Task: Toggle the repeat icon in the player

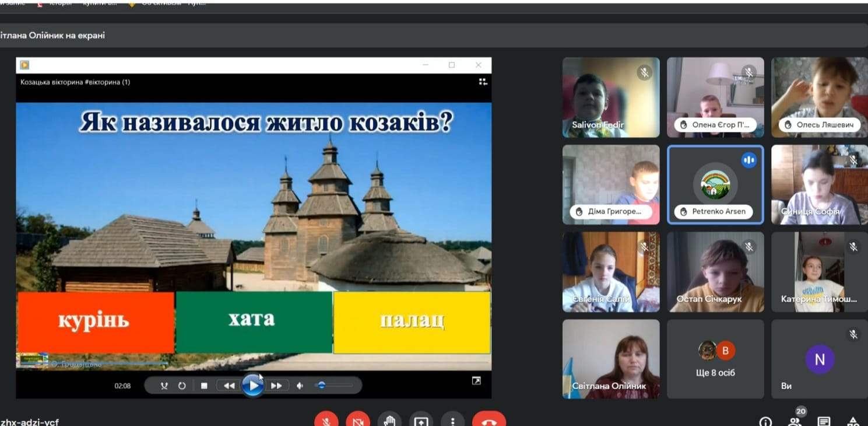Action: [x=182, y=386]
